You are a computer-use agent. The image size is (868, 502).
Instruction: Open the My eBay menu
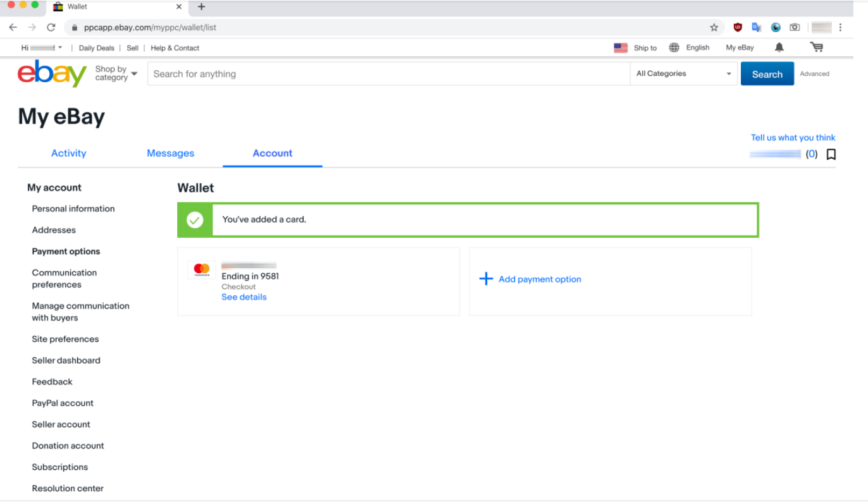[740, 47]
